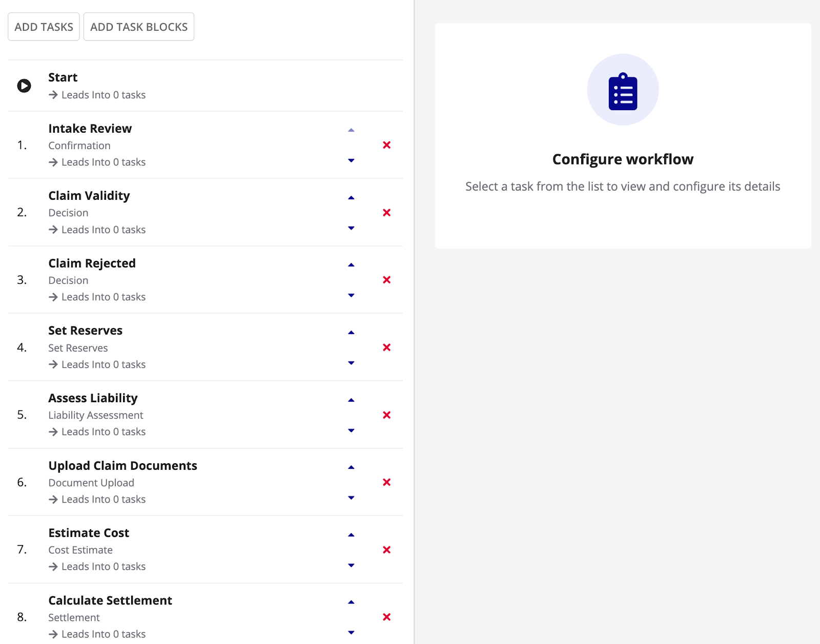Delete the Intake Review task
This screenshot has width=820, height=644.
tap(387, 145)
